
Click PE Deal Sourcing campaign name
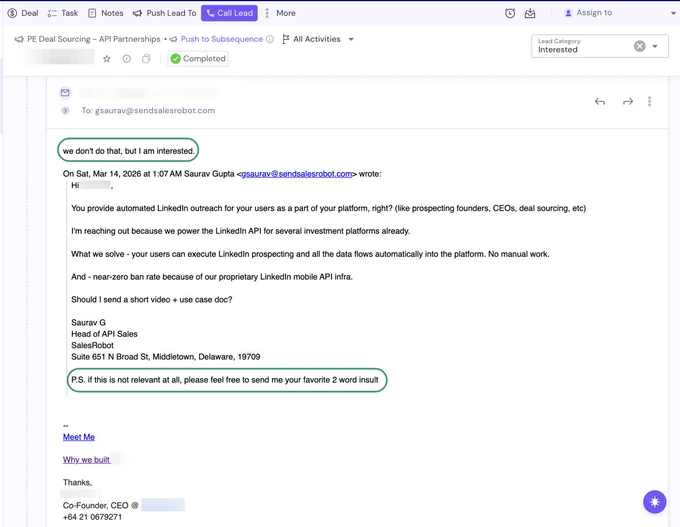(94, 39)
